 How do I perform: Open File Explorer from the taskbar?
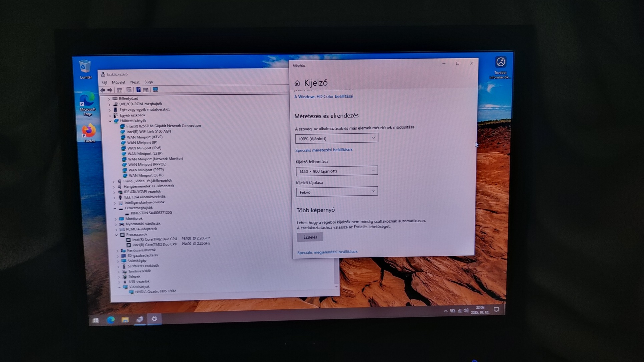click(125, 320)
